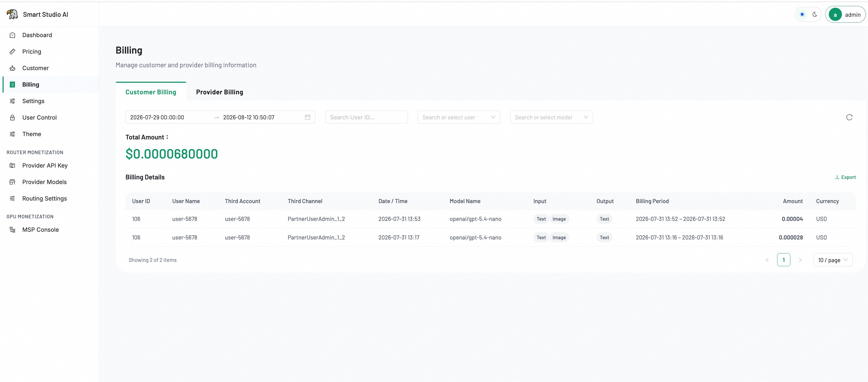Click Image input tag in 13:17 row

click(559, 237)
